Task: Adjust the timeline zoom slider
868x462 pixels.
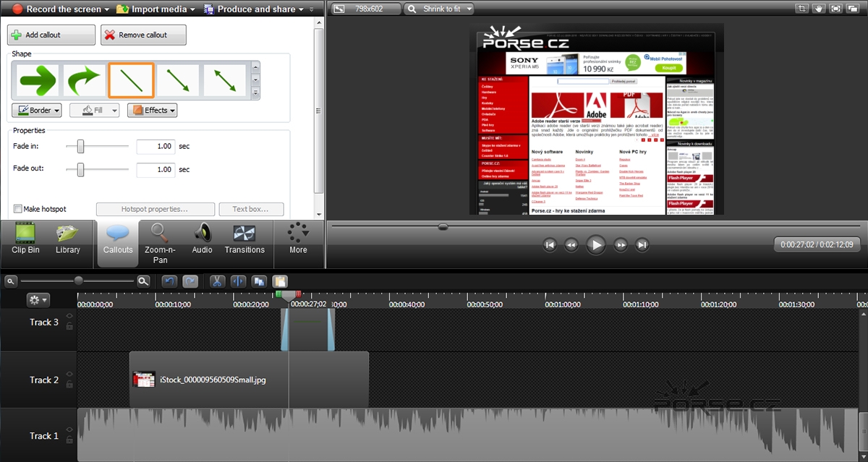Action: pos(78,281)
